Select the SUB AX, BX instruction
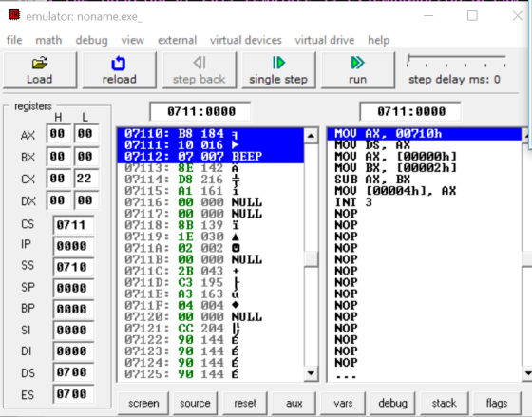 coord(424,180)
